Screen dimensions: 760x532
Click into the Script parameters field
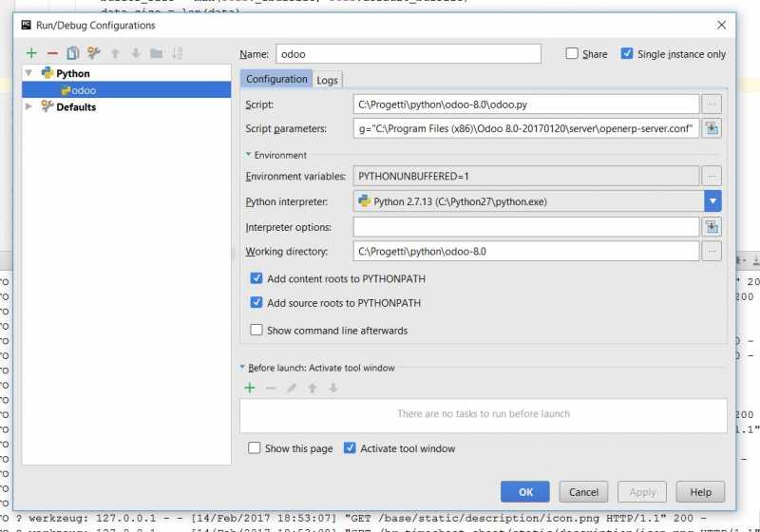coord(526,129)
